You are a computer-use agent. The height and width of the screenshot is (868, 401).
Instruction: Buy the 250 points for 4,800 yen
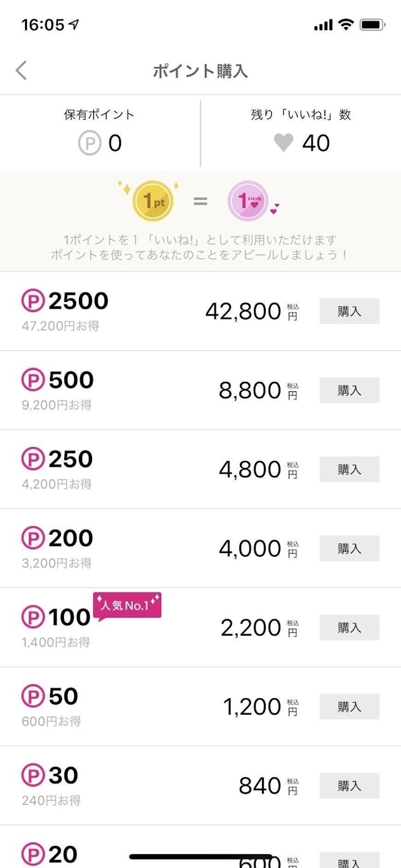coord(349,469)
